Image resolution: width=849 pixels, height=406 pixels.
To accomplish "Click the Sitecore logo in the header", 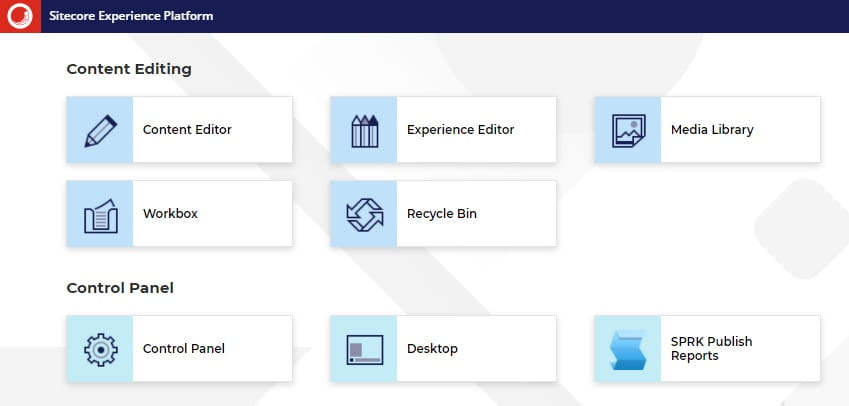I will click(20, 16).
